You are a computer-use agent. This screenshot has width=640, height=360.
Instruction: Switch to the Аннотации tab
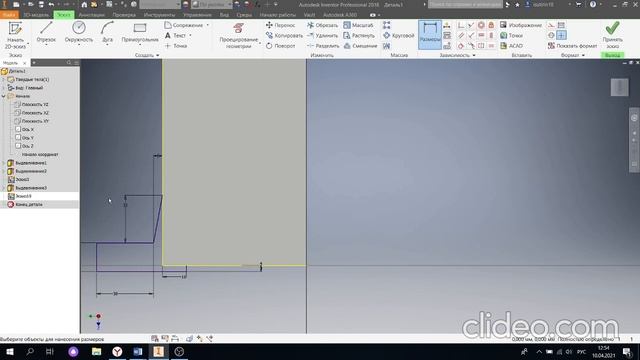pos(91,15)
